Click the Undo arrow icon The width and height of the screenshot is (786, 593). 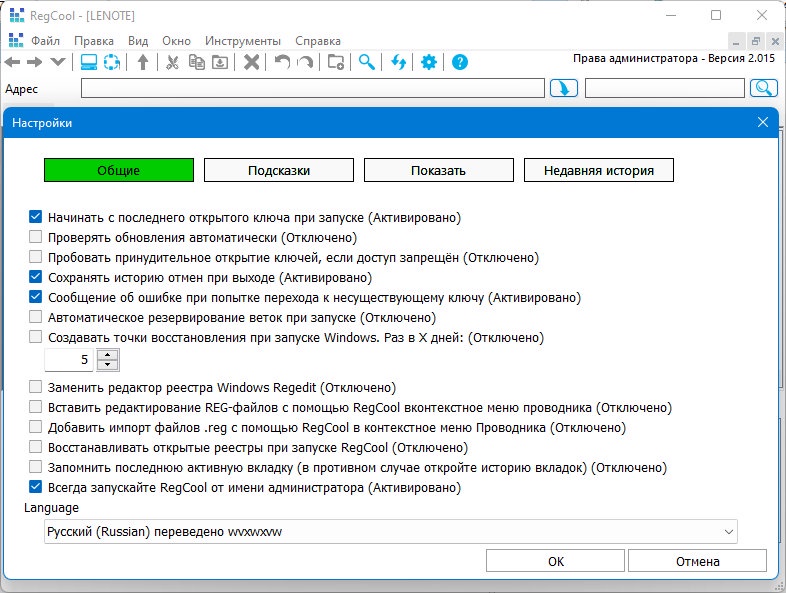click(282, 63)
